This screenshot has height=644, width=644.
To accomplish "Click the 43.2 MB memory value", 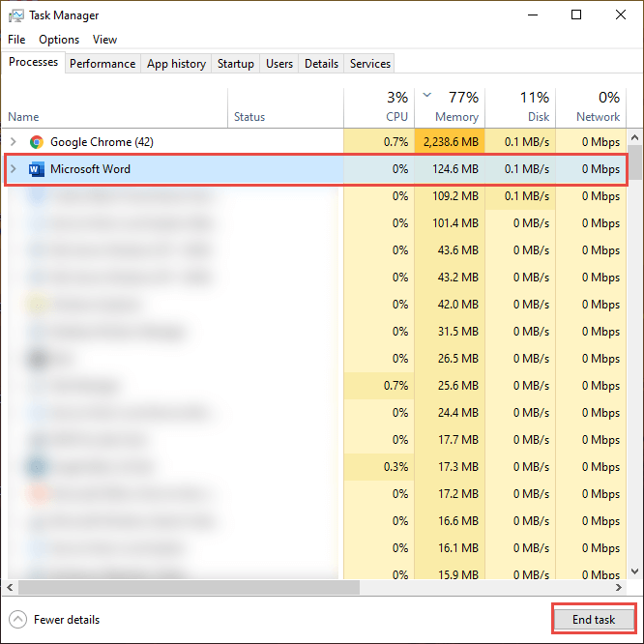I will coord(458,278).
